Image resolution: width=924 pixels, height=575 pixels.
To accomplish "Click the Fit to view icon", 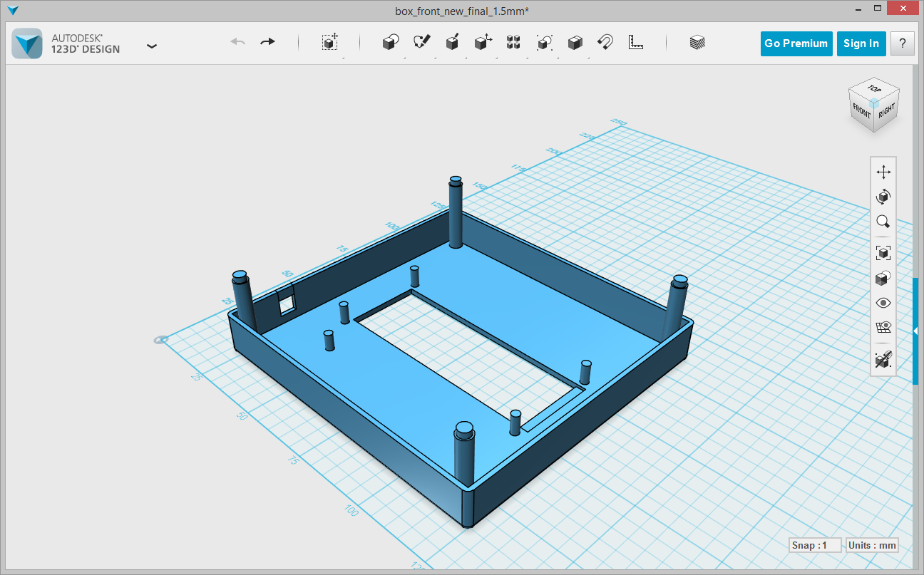I will [x=883, y=252].
